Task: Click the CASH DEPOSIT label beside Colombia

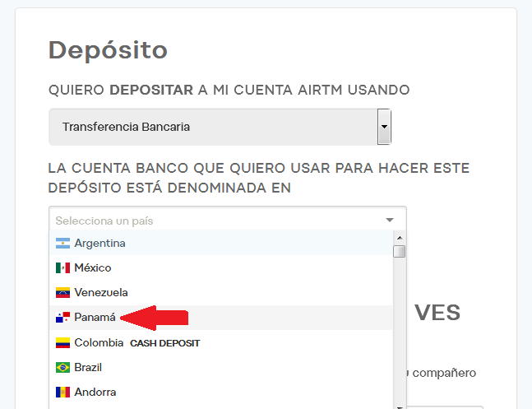Action: click(165, 343)
